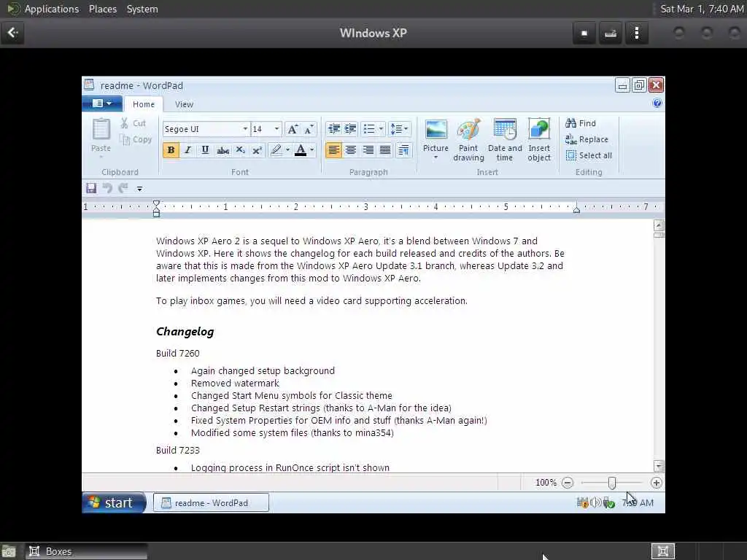Click the scroll down arrow of document
The height and width of the screenshot is (560, 747).
pos(659,466)
